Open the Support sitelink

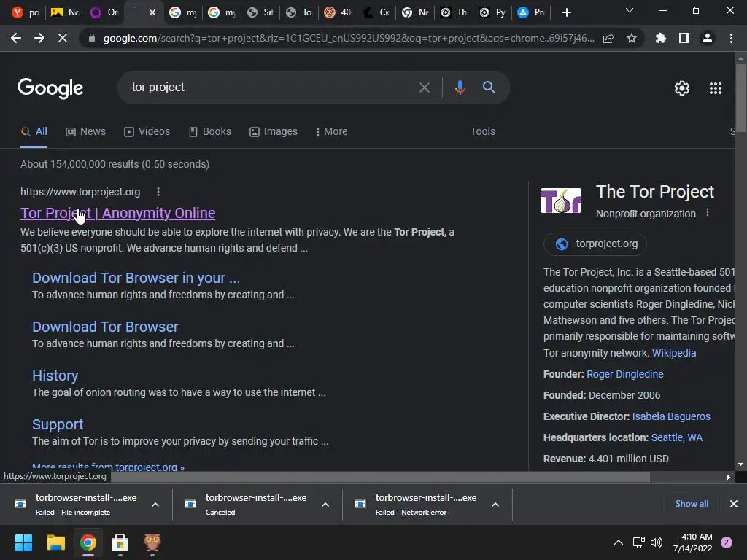point(58,424)
